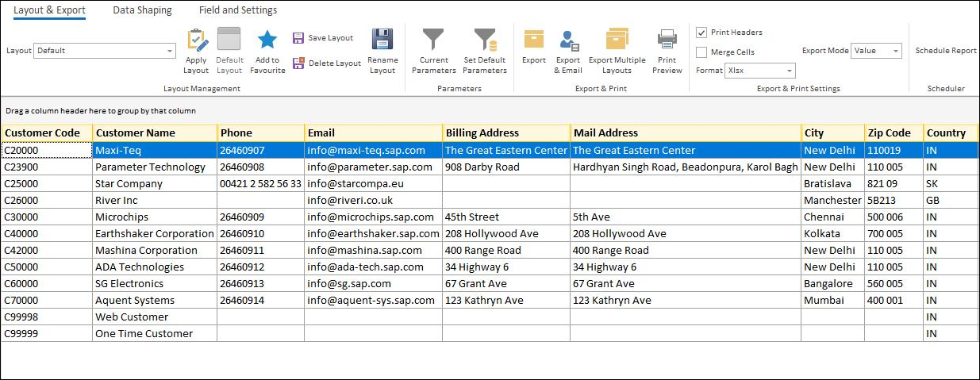
Task: Click the Delete Layout icon
Action: (x=298, y=63)
